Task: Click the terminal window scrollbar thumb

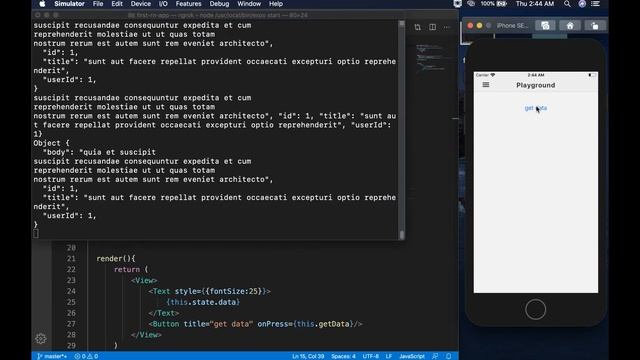Action: (x=402, y=235)
